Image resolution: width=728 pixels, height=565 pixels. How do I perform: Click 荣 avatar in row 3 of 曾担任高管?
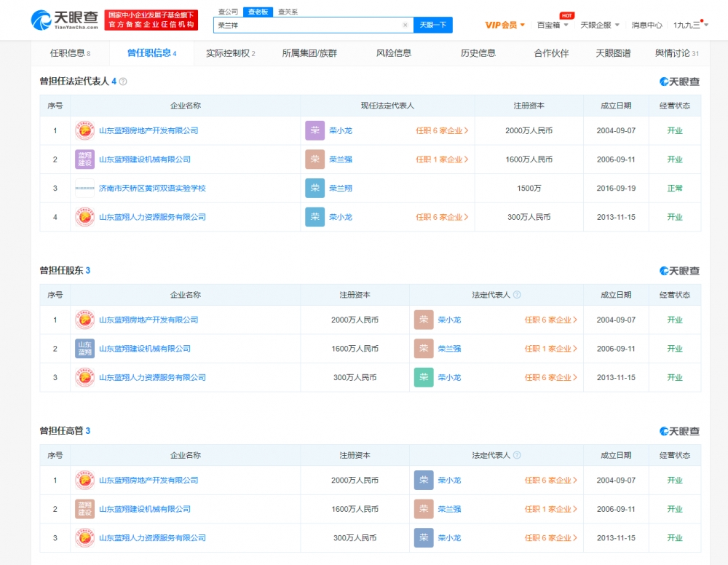pos(424,537)
